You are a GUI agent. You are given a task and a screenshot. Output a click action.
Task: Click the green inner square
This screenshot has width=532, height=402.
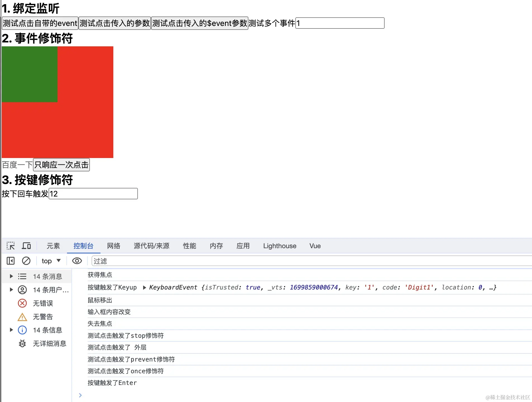(x=30, y=74)
